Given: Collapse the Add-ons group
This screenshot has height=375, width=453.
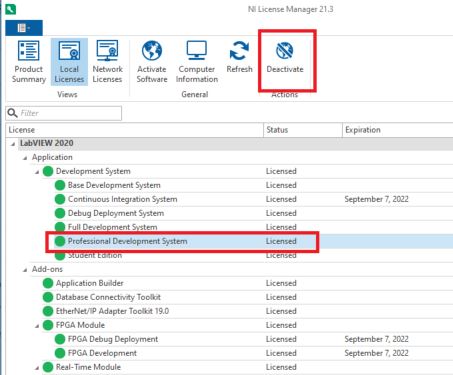Looking at the screenshot, I should (x=25, y=270).
